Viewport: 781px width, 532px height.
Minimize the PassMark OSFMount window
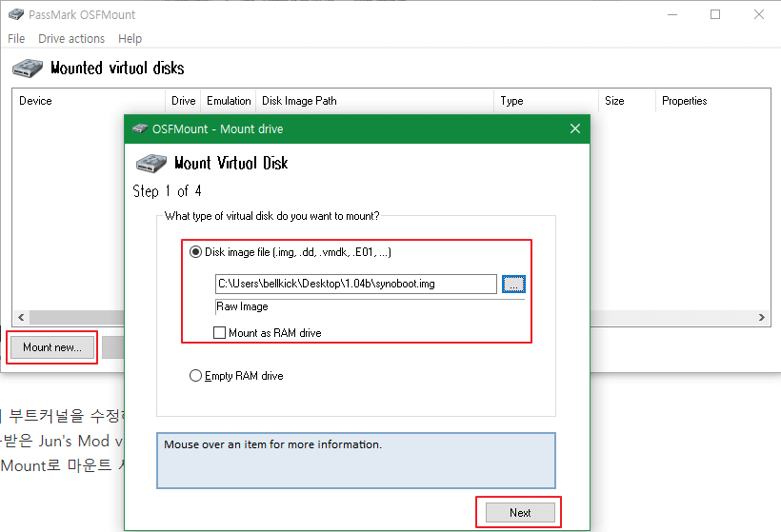[x=672, y=14]
